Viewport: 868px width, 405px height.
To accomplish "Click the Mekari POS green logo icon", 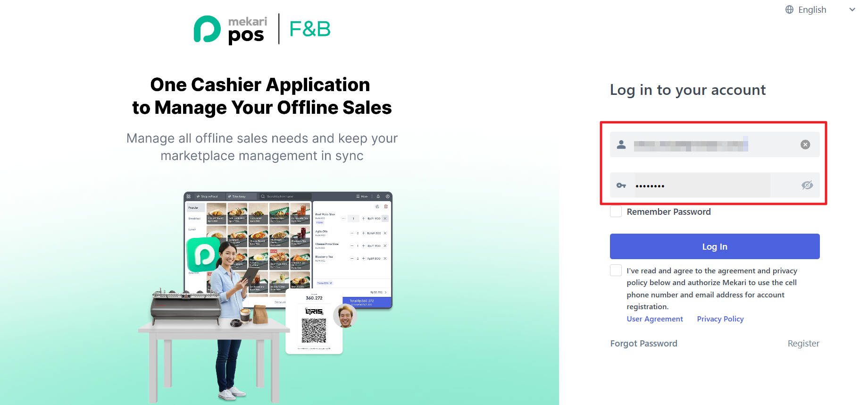I will [x=207, y=29].
